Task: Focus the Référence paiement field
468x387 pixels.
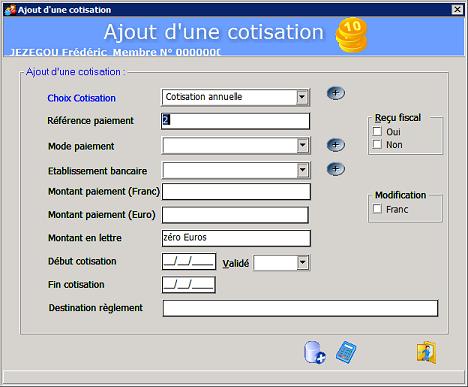Action: 235,121
